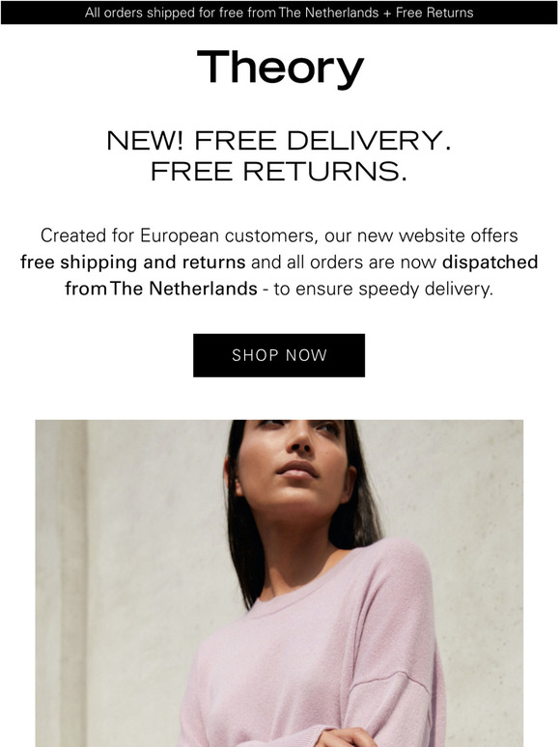Click 'The Netherlands' in top banner
Image resolution: width=560 pixels, height=747 pixels.
(328, 13)
